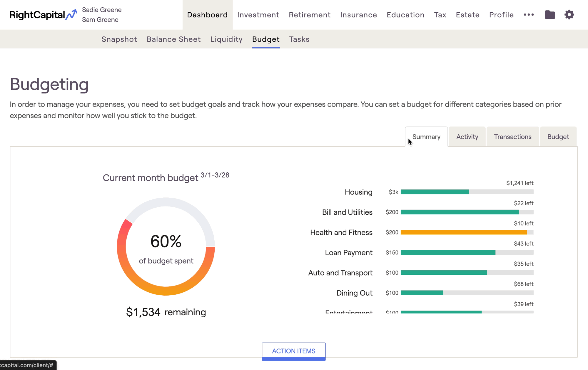The height and width of the screenshot is (370, 588).
Task: Open the Tasks sub-tab
Action: click(299, 39)
